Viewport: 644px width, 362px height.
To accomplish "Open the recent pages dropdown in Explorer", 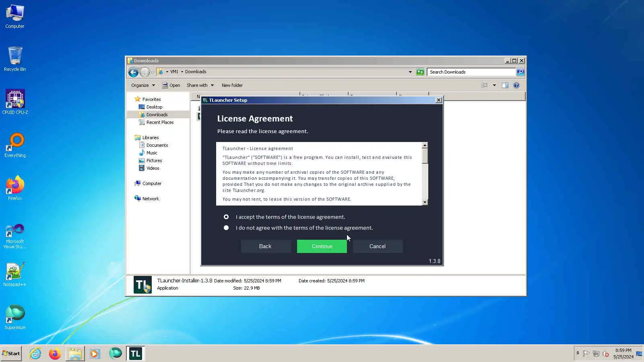I will (153, 72).
